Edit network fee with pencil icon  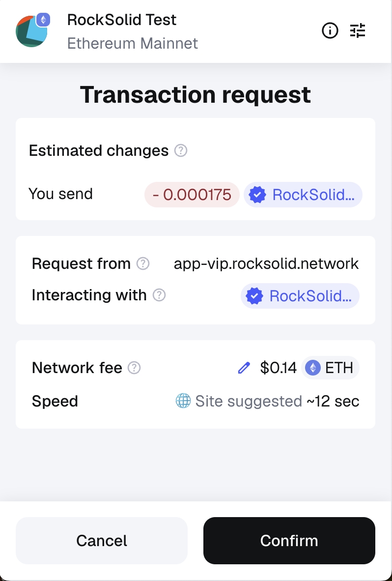244,368
